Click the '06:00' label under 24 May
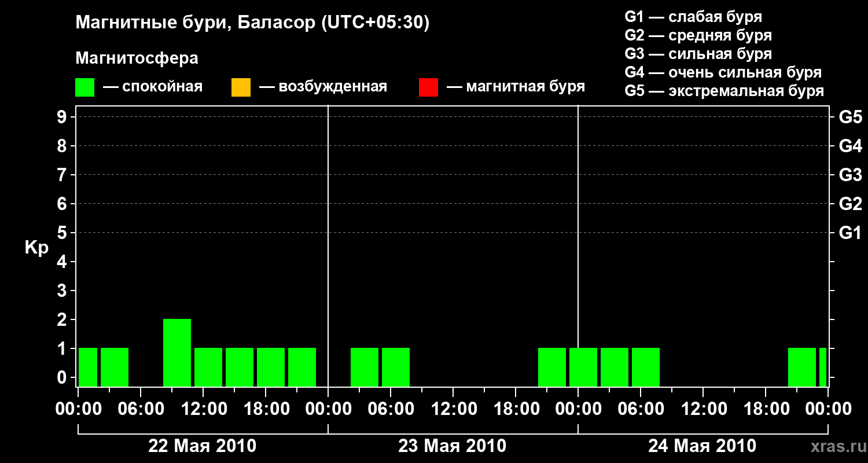Viewport: 868px width, 463px height. click(x=641, y=409)
